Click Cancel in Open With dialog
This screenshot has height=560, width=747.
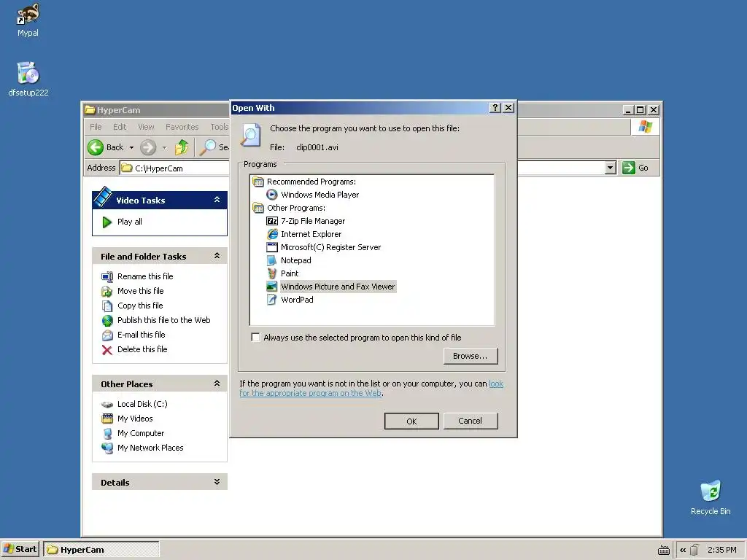pos(471,421)
